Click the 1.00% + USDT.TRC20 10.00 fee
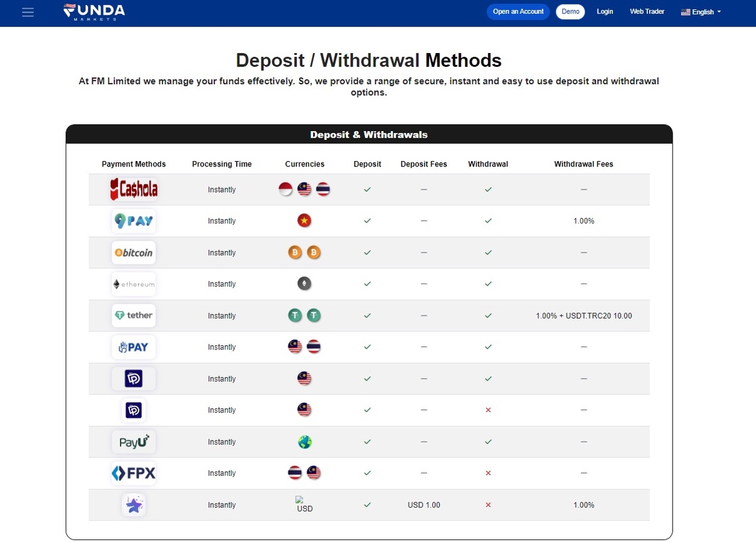The width and height of the screenshot is (756, 542). tap(584, 315)
